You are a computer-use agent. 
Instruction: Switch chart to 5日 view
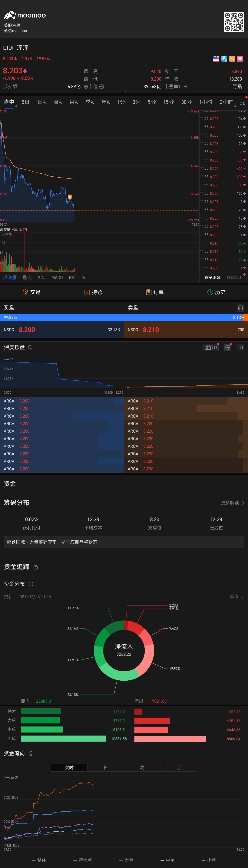pyautogui.click(x=25, y=102)
